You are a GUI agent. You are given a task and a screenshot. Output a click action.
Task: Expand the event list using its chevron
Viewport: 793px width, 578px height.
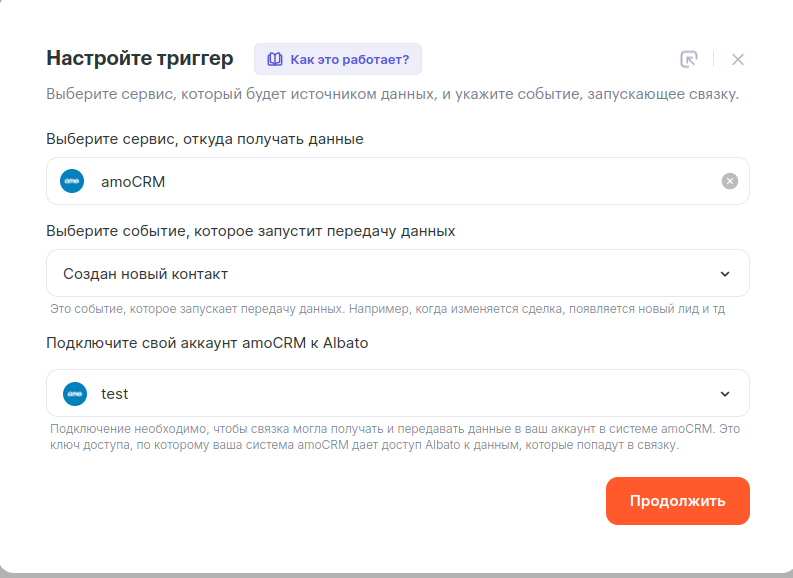pos(725,273)
